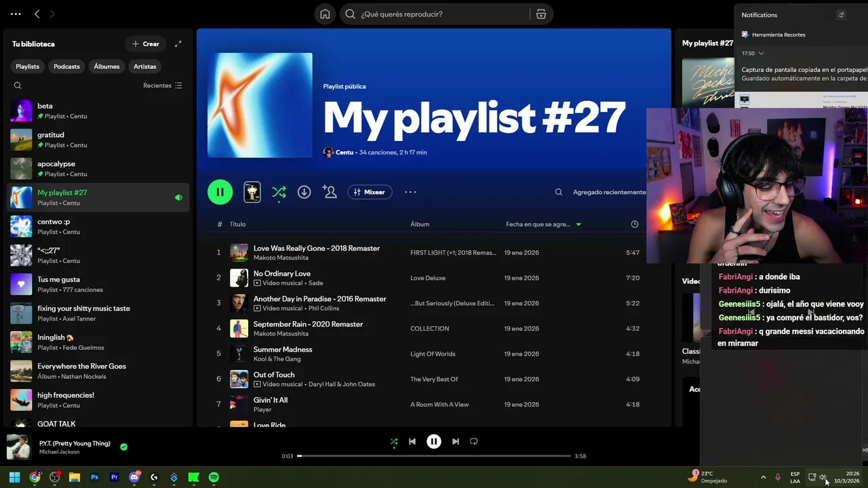The width and height of the screenshot is (868, 488).
Task: Pause playback in the bottom player bar
Action: pos(434,441)
